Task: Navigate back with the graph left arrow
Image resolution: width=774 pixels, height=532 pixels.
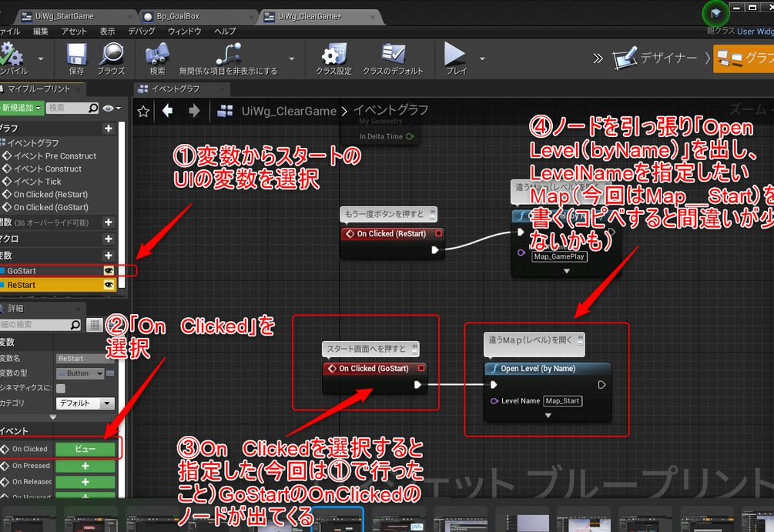Action: tap(167, 111)
